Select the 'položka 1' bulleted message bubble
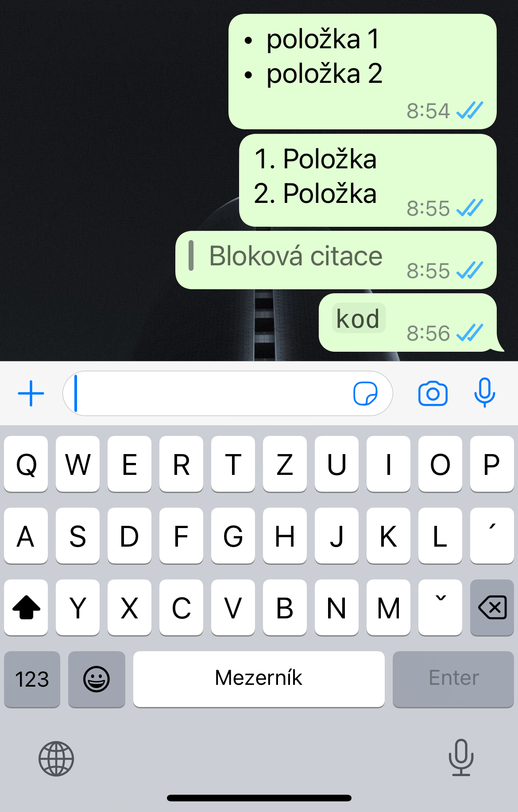This screenshot has width=518, height=812. coord(362,72)
